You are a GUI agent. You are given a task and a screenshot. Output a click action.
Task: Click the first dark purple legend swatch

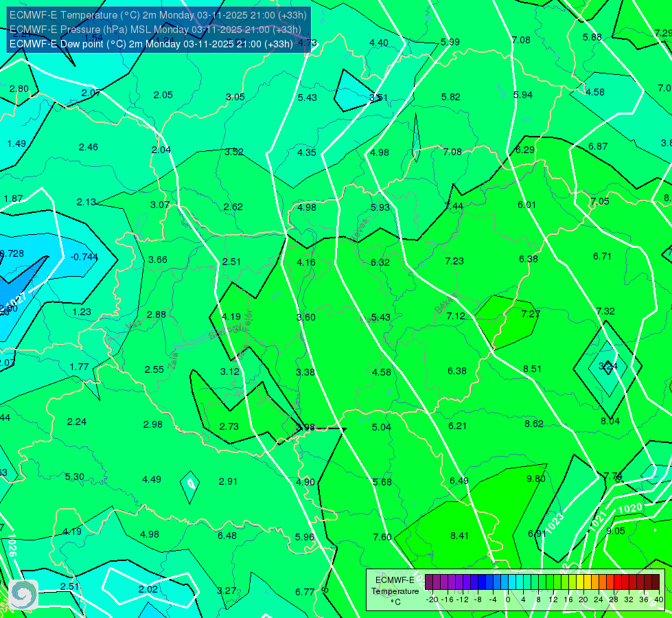click(429, 582)
